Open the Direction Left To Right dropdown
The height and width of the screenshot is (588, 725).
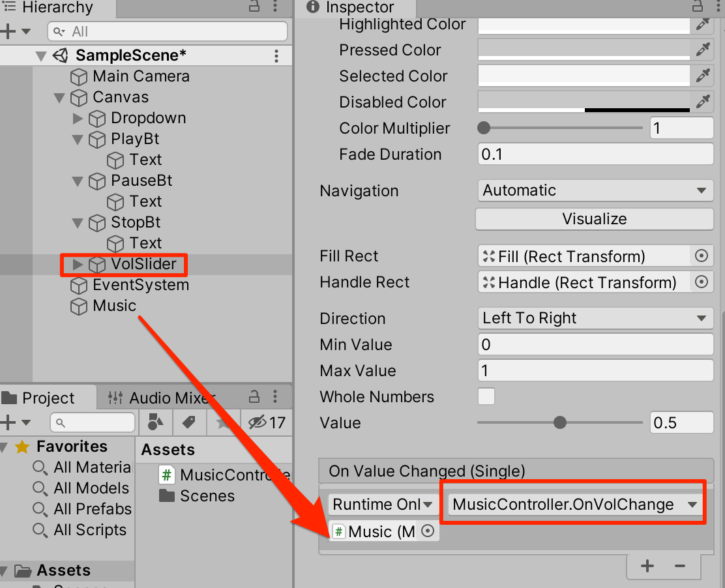[594, 318]
